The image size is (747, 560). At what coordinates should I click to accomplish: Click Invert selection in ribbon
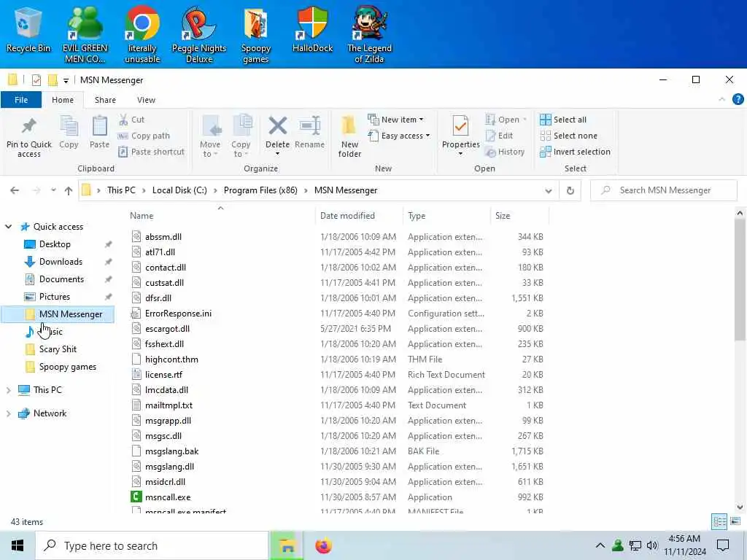tap(575, 152)
